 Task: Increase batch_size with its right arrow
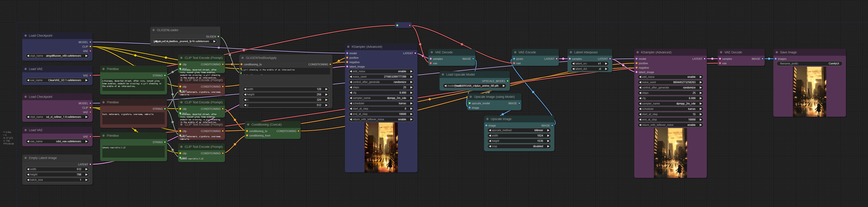[x=87, y=180]
